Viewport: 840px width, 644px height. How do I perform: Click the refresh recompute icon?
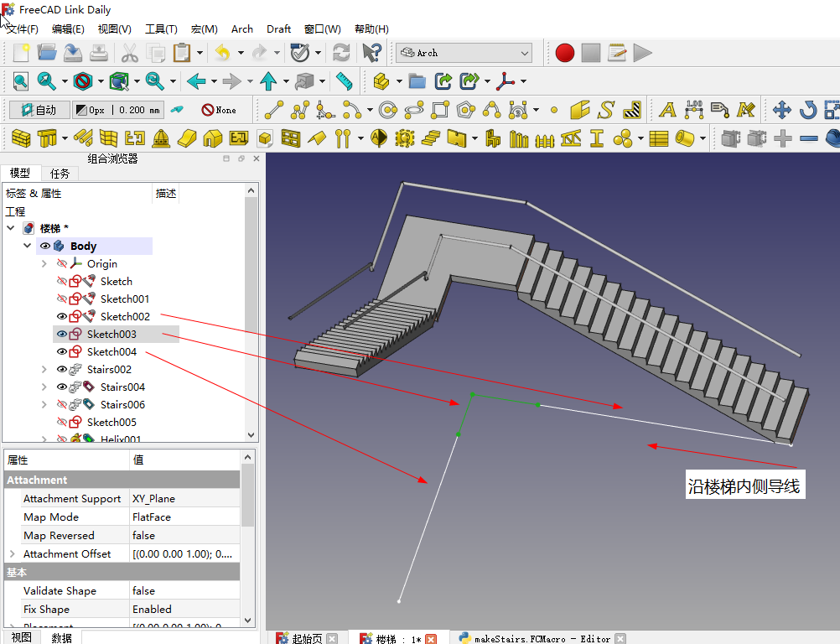click(x=341, y=53)
